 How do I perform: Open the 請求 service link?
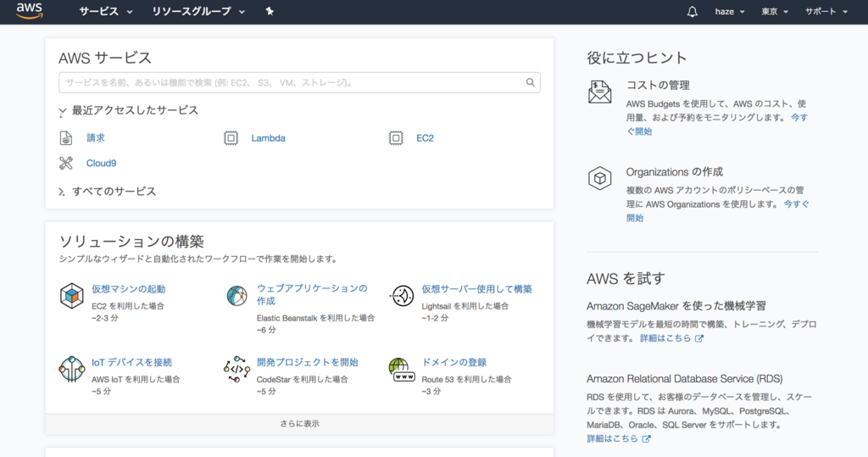click(95, 138)
